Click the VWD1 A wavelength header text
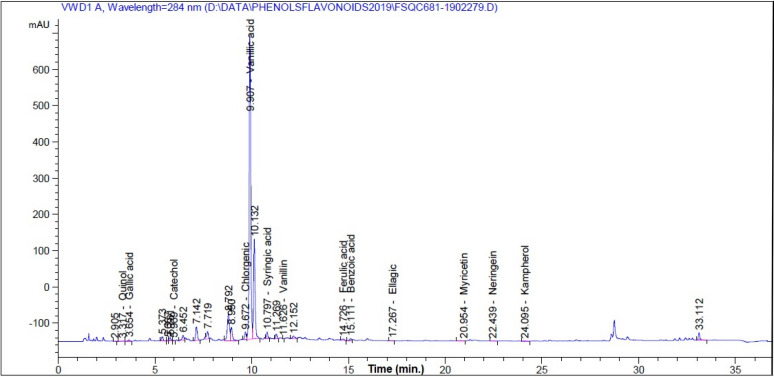774x377 pixels. tap(279, 7)
